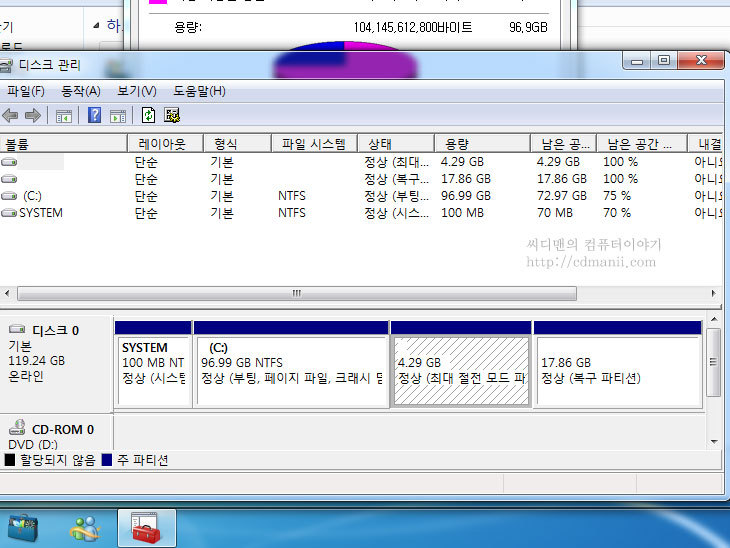Open the 도움말(H) menu

coord(199,91)
